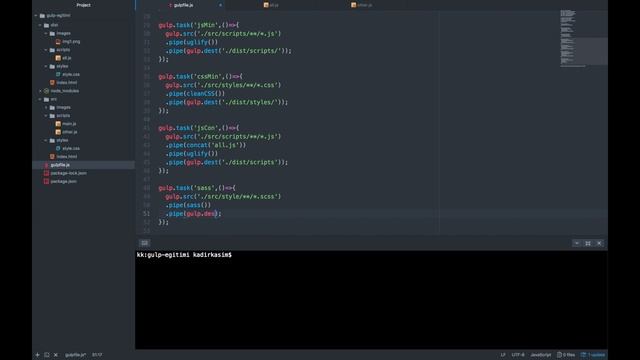This screenshot has height=360, width=640.
Task: Open package.json file
Action: (63, 181)
